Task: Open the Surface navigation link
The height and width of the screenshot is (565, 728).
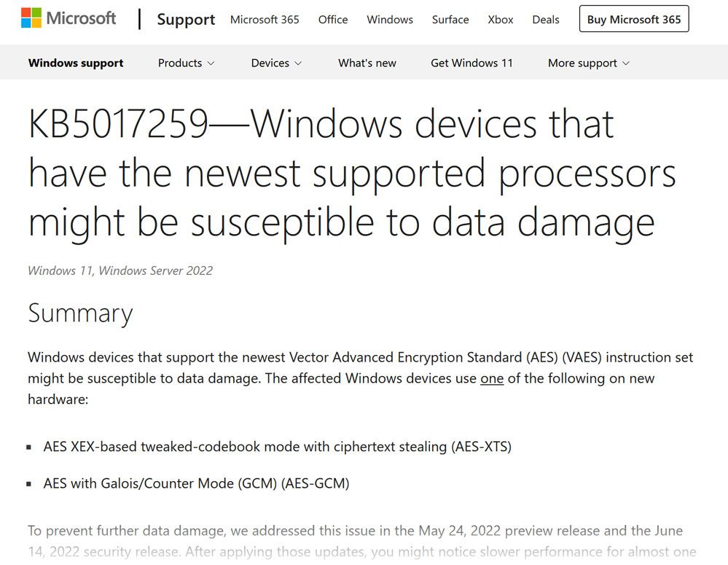Action: tap(450, 20)
